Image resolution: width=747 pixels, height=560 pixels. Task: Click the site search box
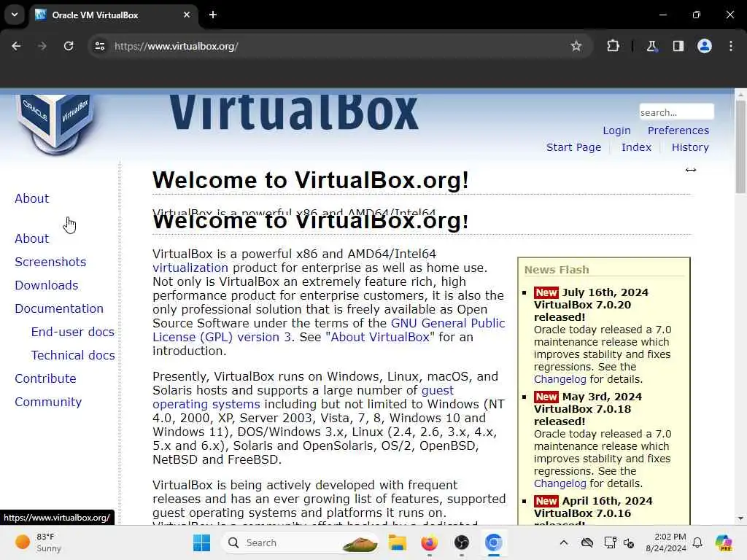pos(676,112)
